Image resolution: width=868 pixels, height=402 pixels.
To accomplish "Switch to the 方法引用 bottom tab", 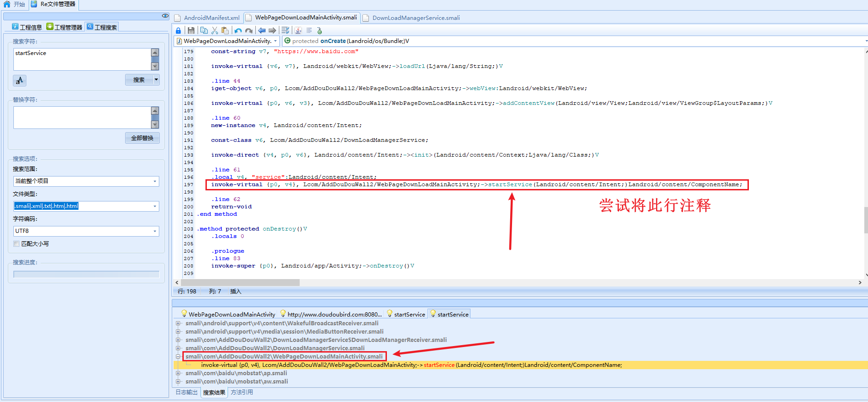I will [x=242, y=392].
